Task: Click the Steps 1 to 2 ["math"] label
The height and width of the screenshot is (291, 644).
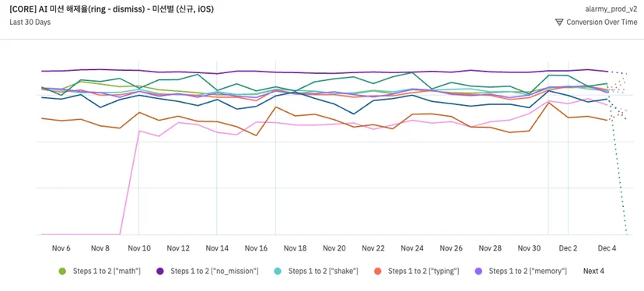Action: pos(107,272)
